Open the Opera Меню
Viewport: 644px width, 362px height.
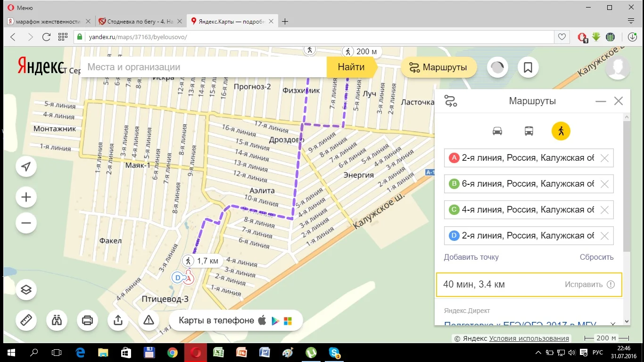coord(20,8)
